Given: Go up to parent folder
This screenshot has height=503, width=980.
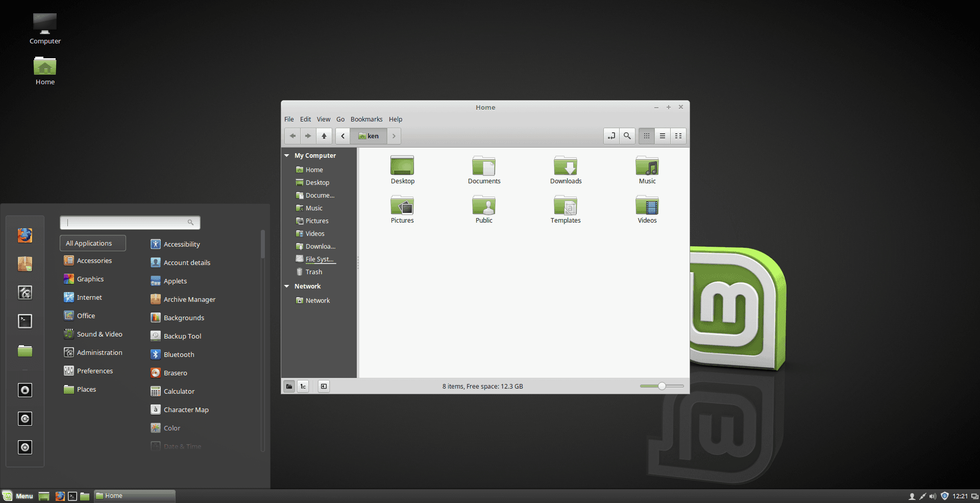Looking at the screenshot, I should [324, 136].
